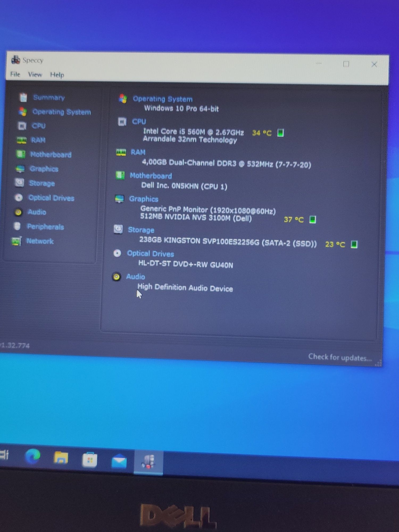The height and width of the screenshot is (532, 399).
Task: Click the Summary clipboard icon in sidebar
Action: [23, 97]
